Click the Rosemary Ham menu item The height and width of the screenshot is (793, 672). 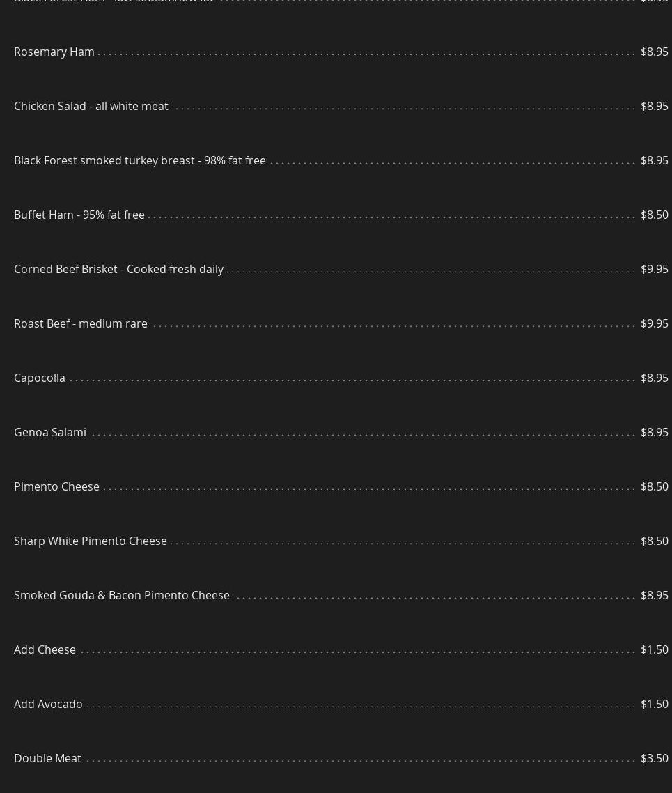pyautogui.click(x=54, y=52)
